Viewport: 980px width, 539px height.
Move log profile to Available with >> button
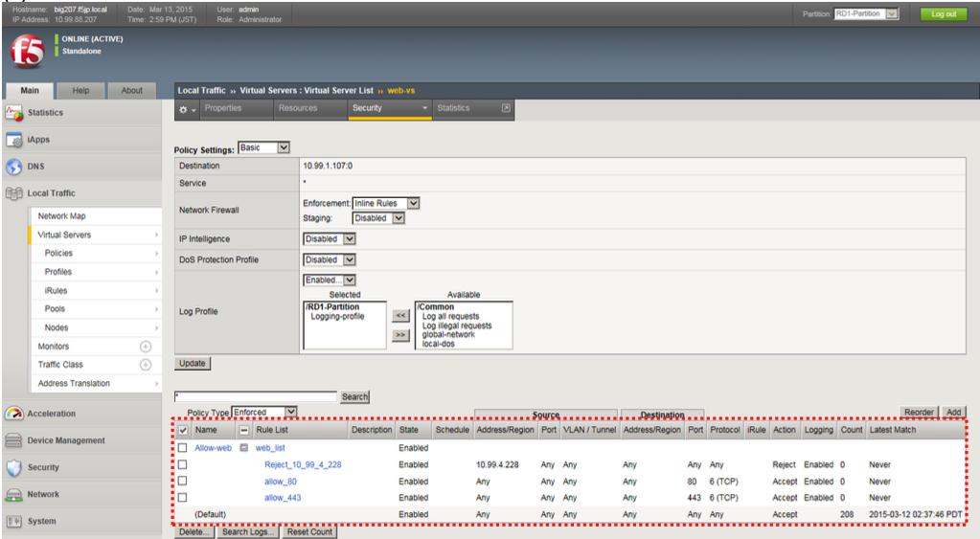400,335
